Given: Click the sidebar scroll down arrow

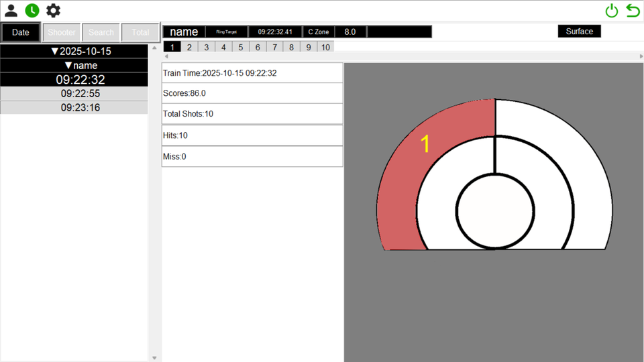Looking at the screenshot, I should pos(154,358).
